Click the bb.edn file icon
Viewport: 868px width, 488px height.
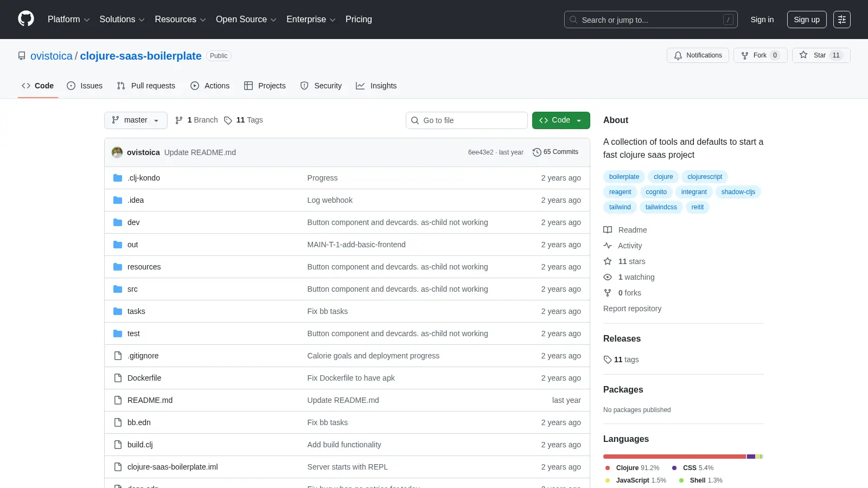118,422
